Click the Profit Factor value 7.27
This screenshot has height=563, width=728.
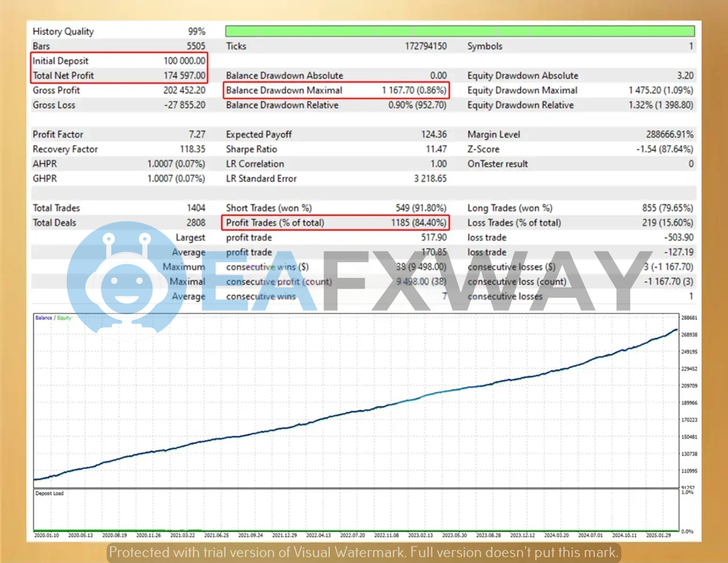click(197, 134)
